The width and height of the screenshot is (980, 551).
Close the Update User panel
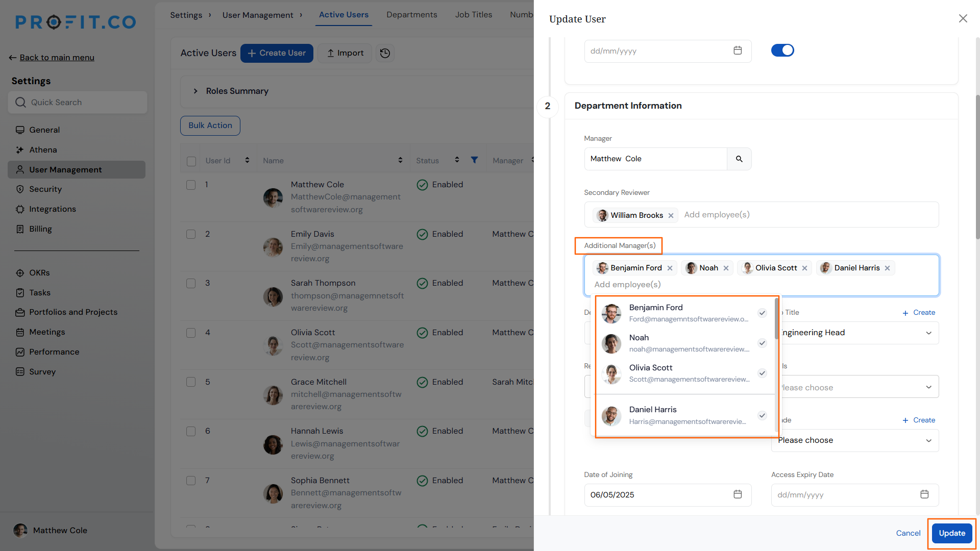[x=963, y=19]
